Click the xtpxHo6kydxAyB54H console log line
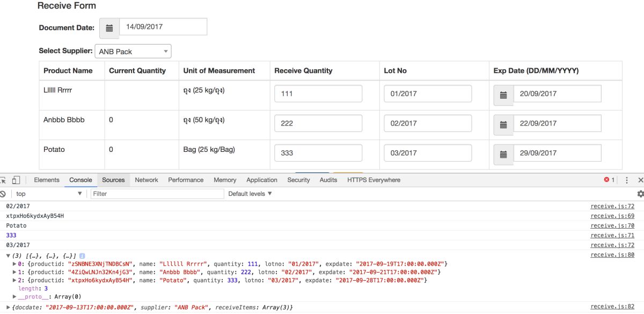 (x=35, y=216)
